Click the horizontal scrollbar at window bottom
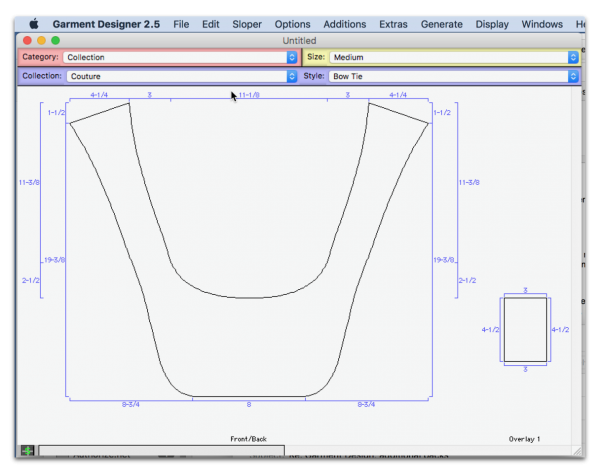Screen dimensions: 600x474 pyautogui.click(x=161, y=450)
